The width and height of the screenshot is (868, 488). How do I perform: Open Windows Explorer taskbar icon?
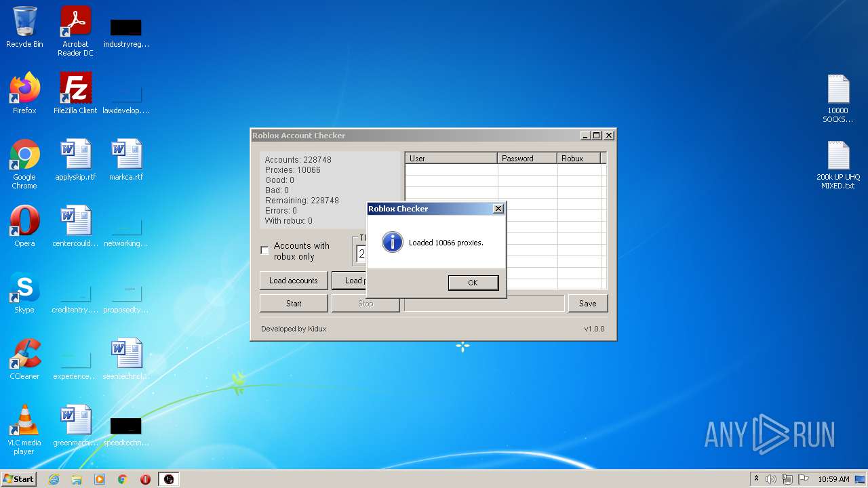(77, 479)
